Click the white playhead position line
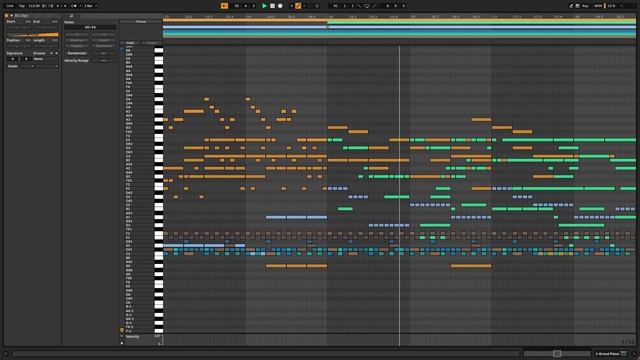Screen dimensions: 640x360 point(400,196)
